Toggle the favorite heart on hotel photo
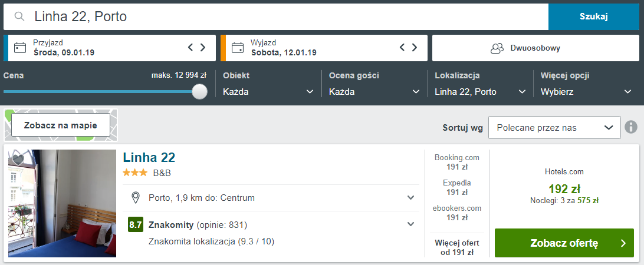Viewport: 644px width, 265px height. (x=18, y=160)
